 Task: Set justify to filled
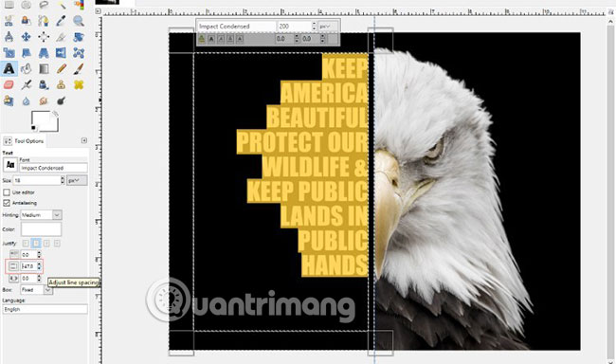point(58,244)
